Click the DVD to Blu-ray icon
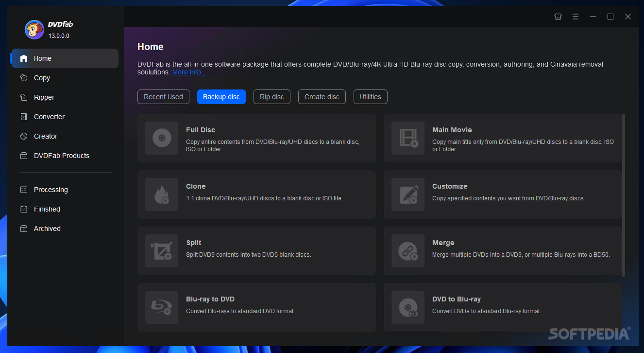Image resolution: width=644 pixels, height=353 pixels. point(408,307)
